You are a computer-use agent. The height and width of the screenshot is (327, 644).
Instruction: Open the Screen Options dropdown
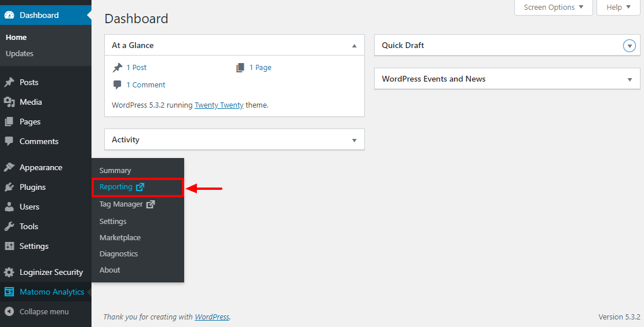point(553,8)
